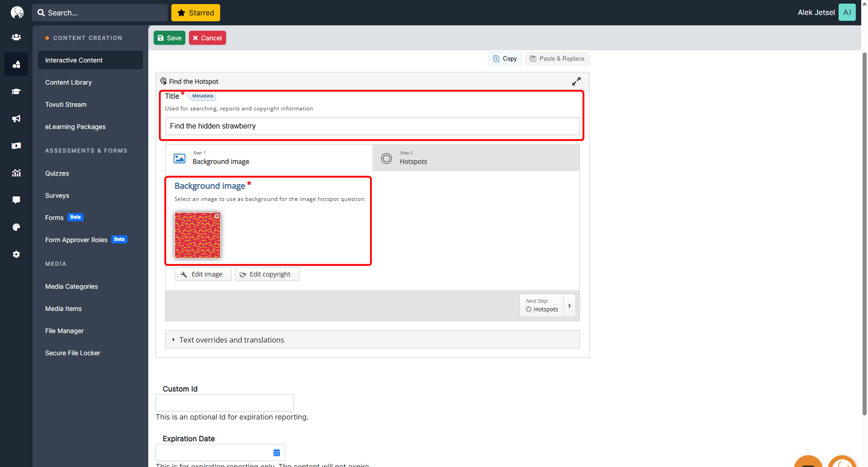Click the Tovuti logo icon
Viewport: 868px width, 467px height.
click(x=17, y=13)
